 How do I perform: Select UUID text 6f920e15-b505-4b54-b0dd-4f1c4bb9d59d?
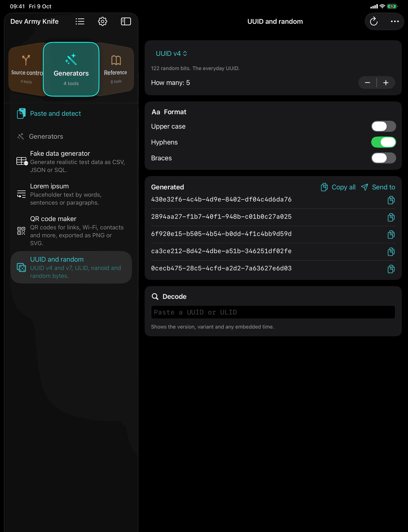point(221,234)
